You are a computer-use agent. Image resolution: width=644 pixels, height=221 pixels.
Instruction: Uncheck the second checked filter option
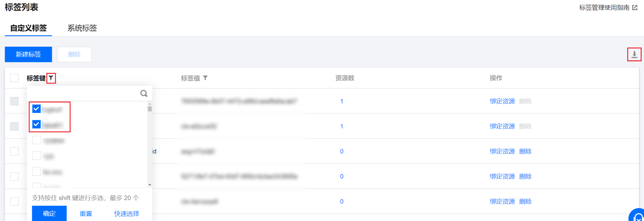[x=37, y=125]
